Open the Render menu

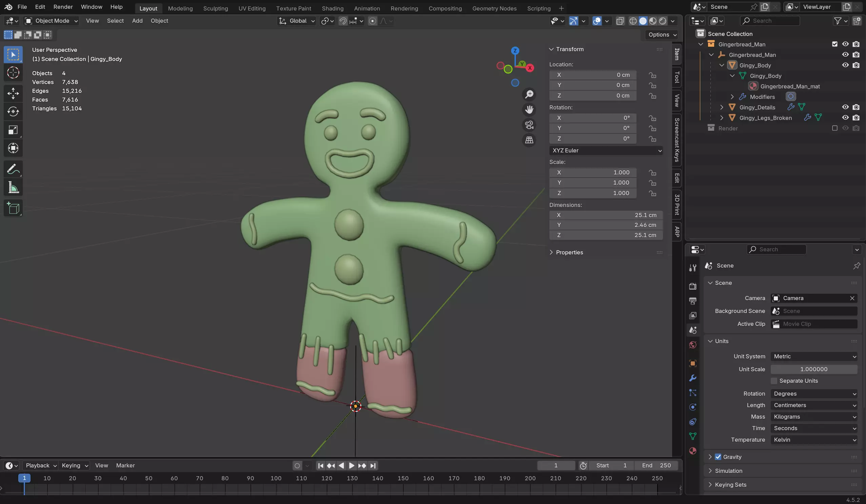click(63, 7)
